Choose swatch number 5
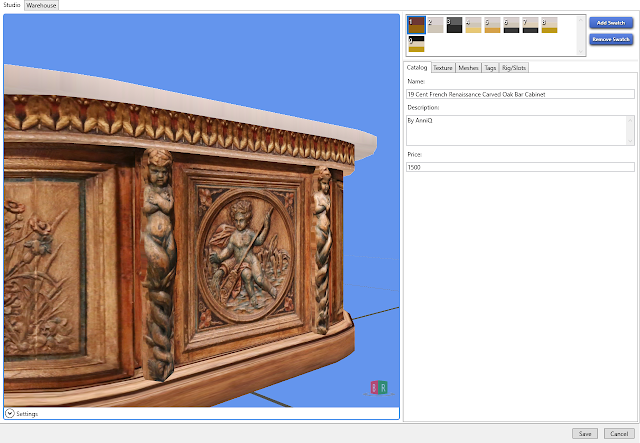Image resolution: width=640 pixels, height=443 pixels. 492,25
